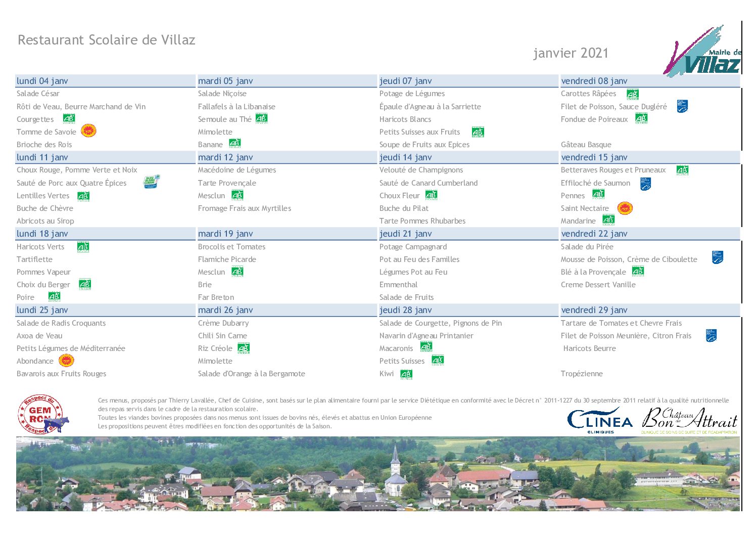Click the Far Breton item
This screenshot has height=535, width=756.
(x=216, y=297)
